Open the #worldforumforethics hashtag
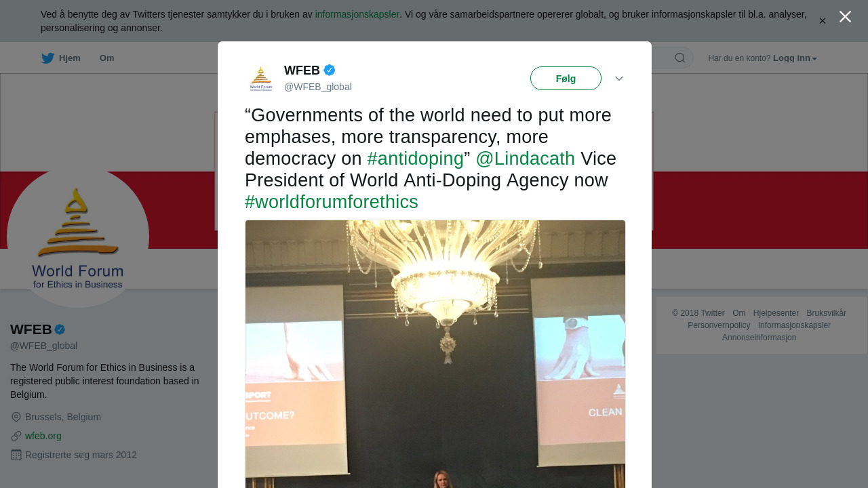The width and height of the screenshot is (868, 488). point(332,202)
